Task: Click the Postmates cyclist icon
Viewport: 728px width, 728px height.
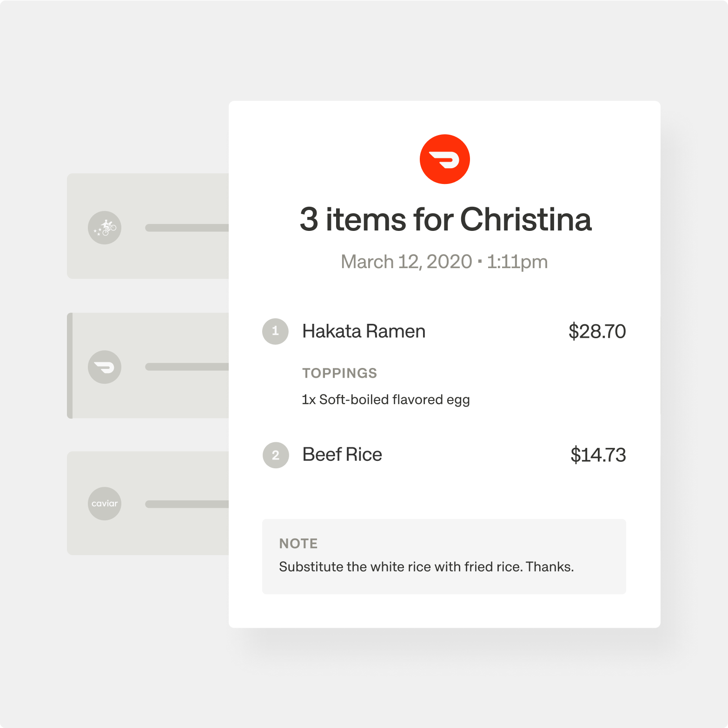Action: click(x=105, y=228)
